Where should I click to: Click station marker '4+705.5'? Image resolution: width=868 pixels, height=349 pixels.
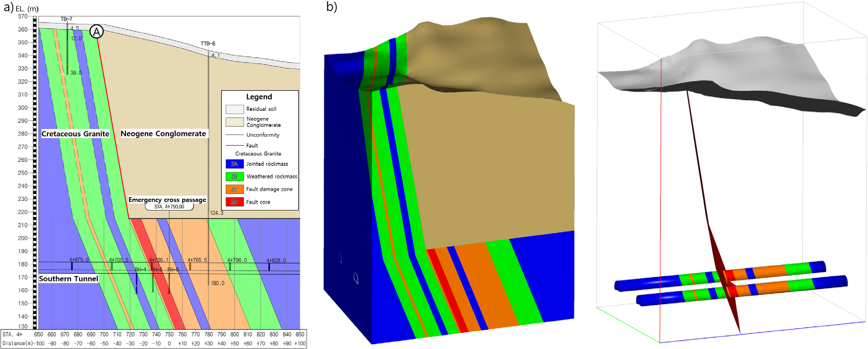119,260
